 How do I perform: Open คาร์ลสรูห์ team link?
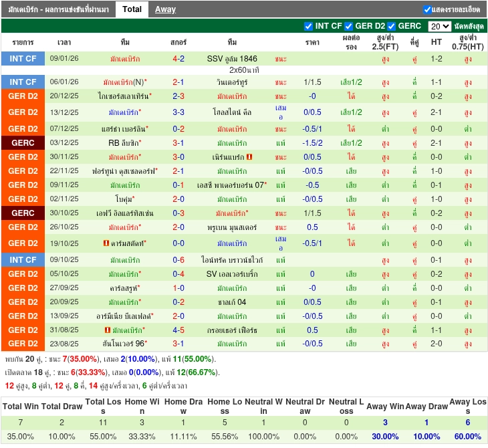125,288
